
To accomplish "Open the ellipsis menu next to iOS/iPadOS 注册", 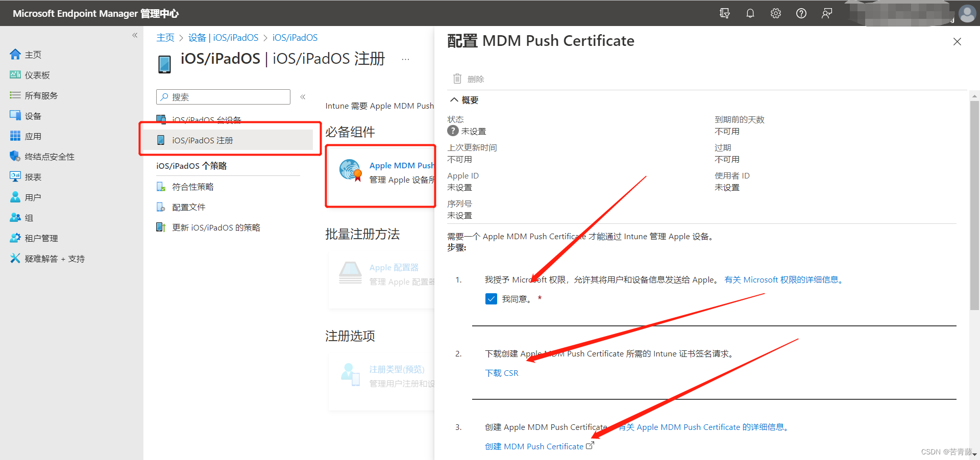I will (x=405, y=59).
